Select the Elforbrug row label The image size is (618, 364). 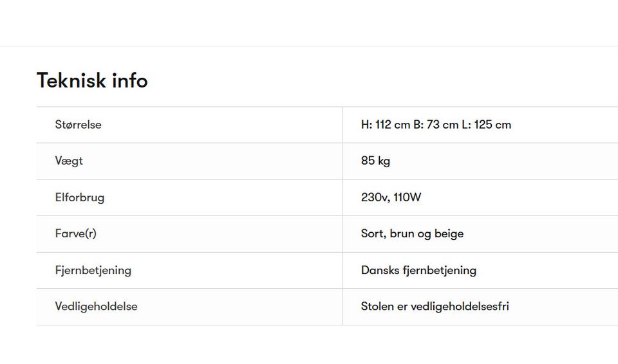coord(80,197)
